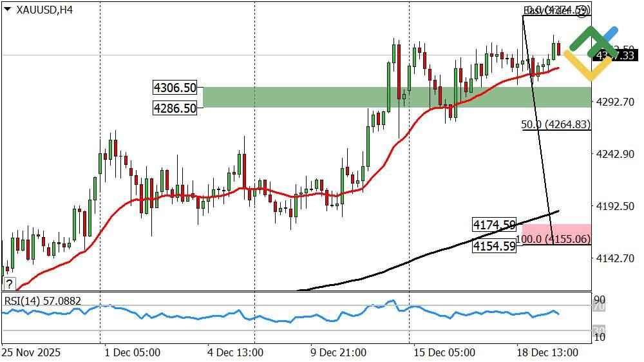The width and height of the screenshot is (644, 362).
Task: Click the 4142.70 price axis value
Action: pyautogui.click(x=615, y=258)
